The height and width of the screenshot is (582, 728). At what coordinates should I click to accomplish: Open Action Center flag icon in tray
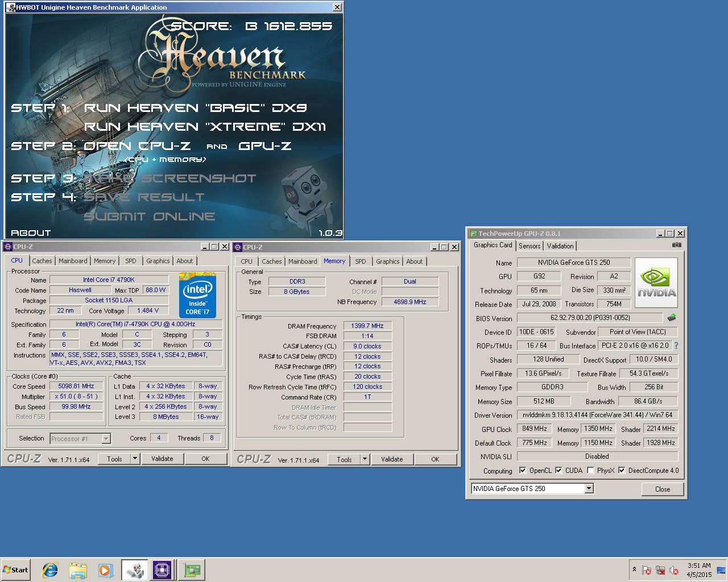[647, 570]
